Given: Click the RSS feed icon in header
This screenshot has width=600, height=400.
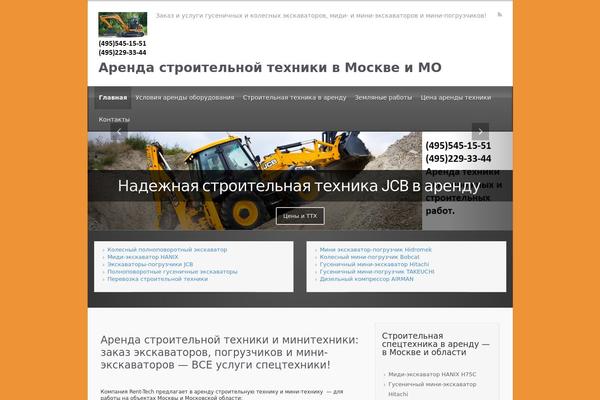Looking at the screenshot, I should click(499, 15).
